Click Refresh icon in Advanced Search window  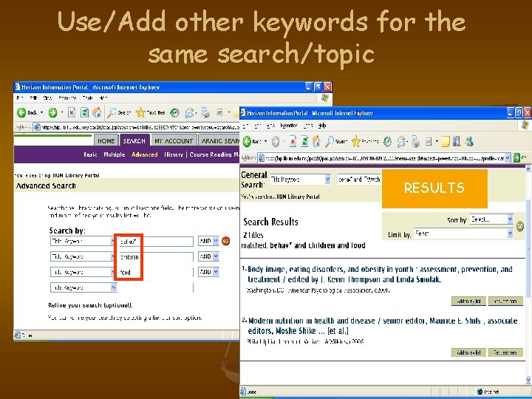click(x=84, y=112)
